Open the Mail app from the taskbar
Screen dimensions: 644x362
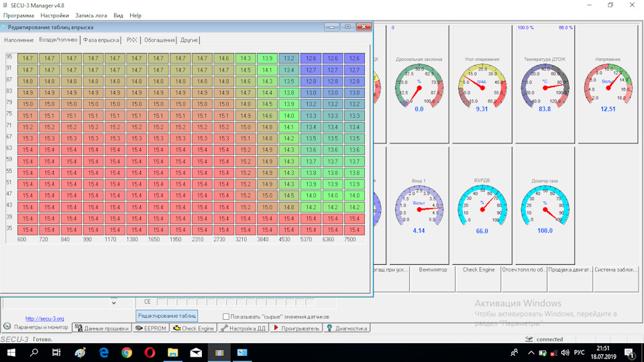196,353
